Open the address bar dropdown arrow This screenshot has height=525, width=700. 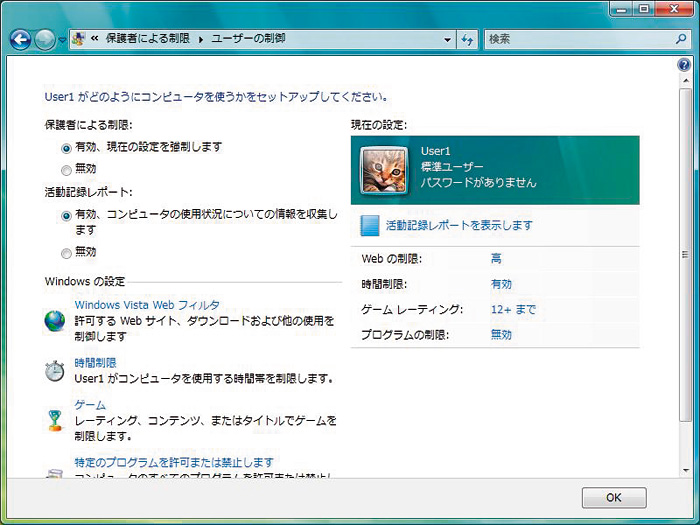pyautogui.click(x=447, y=39)
